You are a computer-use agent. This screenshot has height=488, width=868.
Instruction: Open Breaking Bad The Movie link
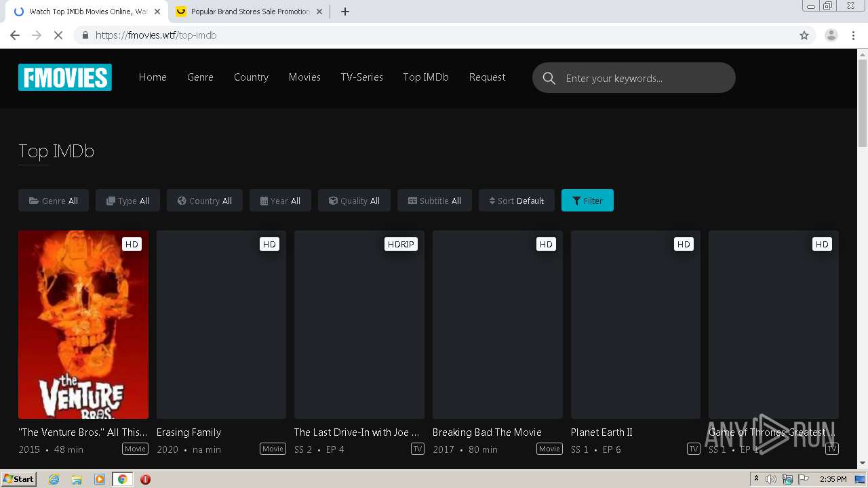click(x=487, y=432)
